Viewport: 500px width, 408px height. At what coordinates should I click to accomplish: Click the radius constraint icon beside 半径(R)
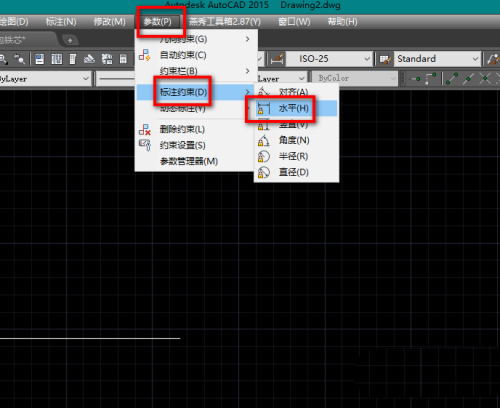[264, 156]
